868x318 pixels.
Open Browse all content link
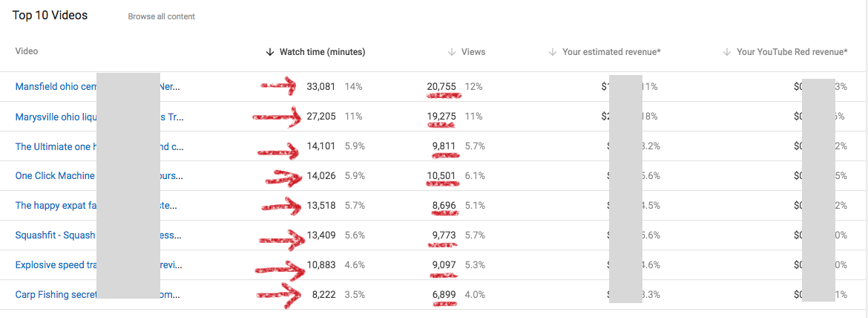pyautogui.click(x=162, y=16)
